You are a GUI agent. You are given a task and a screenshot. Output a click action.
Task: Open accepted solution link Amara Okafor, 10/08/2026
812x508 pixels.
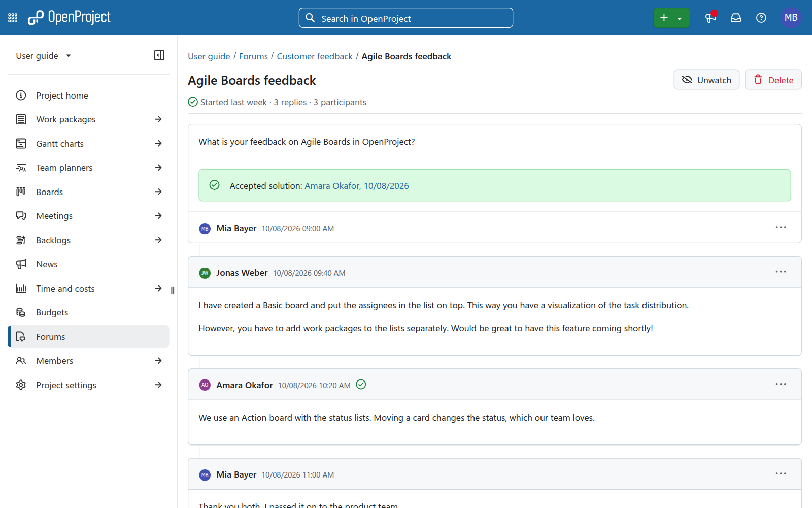click(x=357, y=186)
